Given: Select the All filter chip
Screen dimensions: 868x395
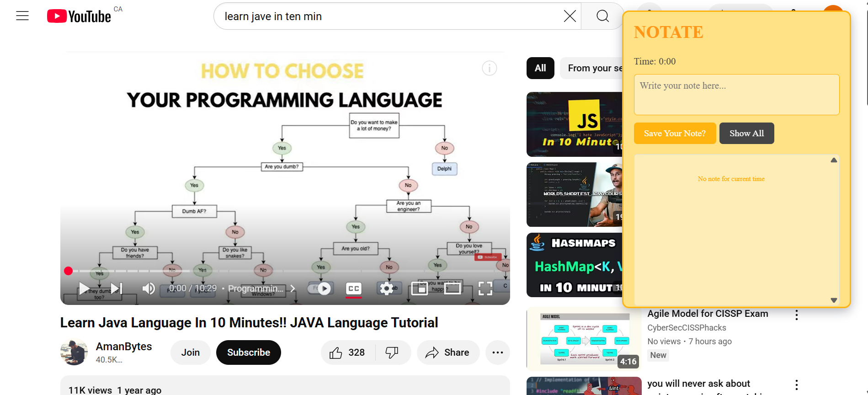Looking at the screenshot, I should (540, 68).
